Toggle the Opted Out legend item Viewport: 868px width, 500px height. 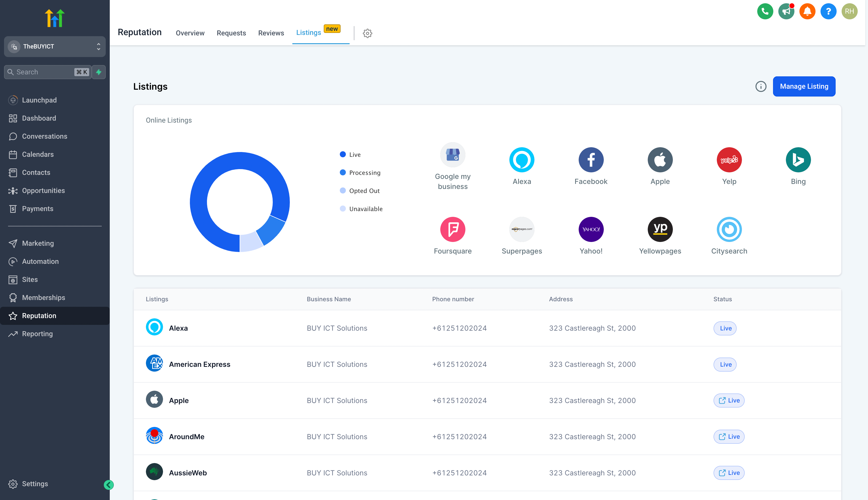pyautogui.click(x=360, y=191)
